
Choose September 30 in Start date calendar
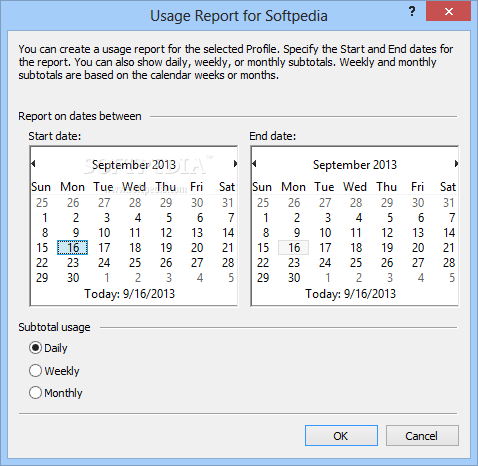[73, 278]
